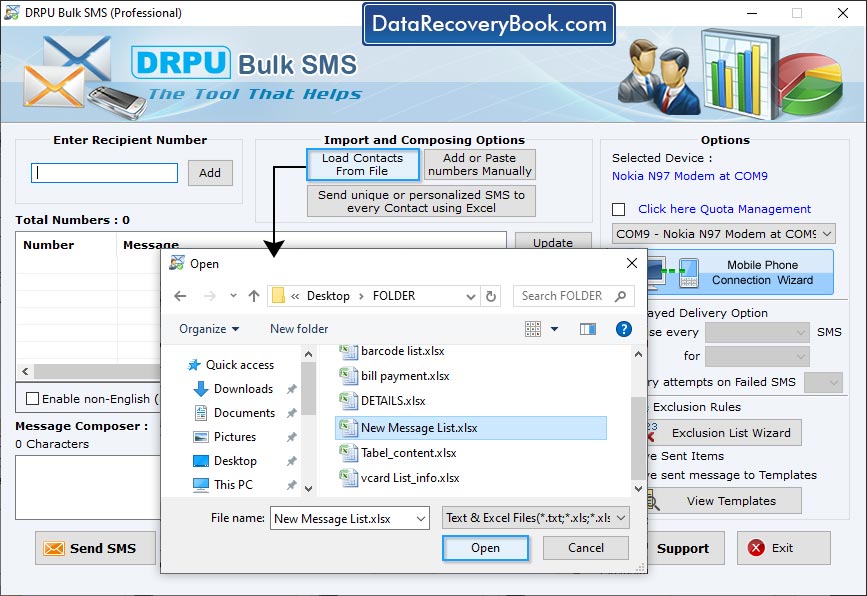The width and height of the screenshot is (867, 596).
Task: Click the View Templates magnifier icon
Action: coord(655,500)
